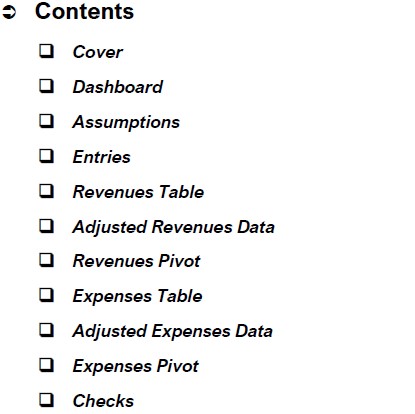The height and width of the screenshot is (414, 415).
Task: Tick the Revenues Pivot checkbox
Action: pyautogui.click(x=47, y=260)
